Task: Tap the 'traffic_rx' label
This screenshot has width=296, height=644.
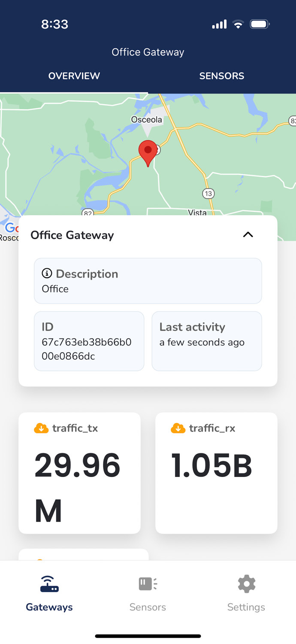Action: click(212, 428)
